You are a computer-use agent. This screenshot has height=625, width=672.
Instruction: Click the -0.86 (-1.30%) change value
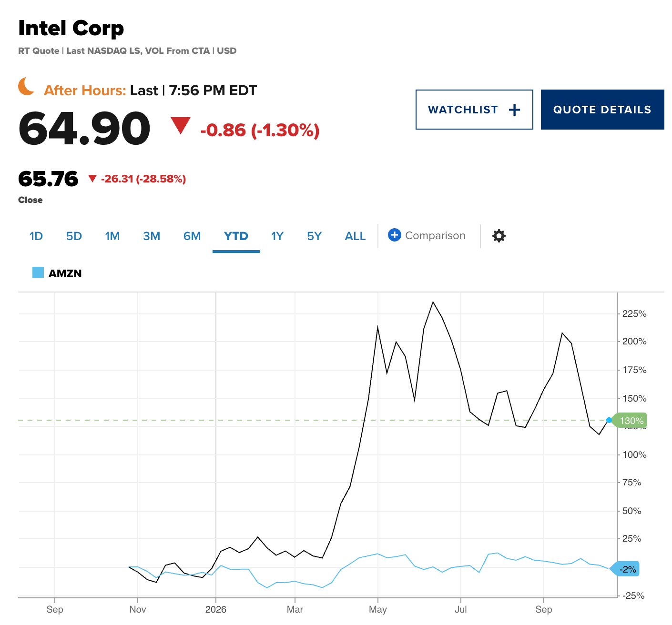pyautogui.click(x=260, y=130)
